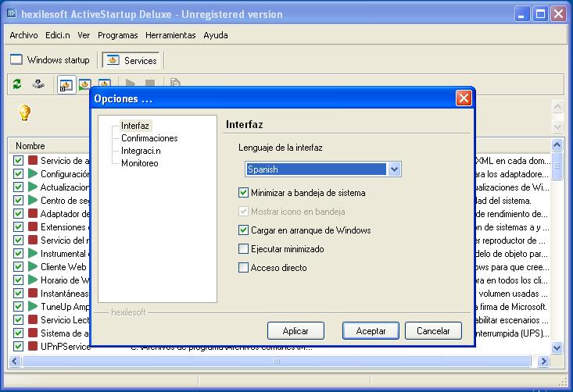This screenshot has width=573, height=392.
Task: Click the ActiveStartup icon in the title bar
Action: 12,14
